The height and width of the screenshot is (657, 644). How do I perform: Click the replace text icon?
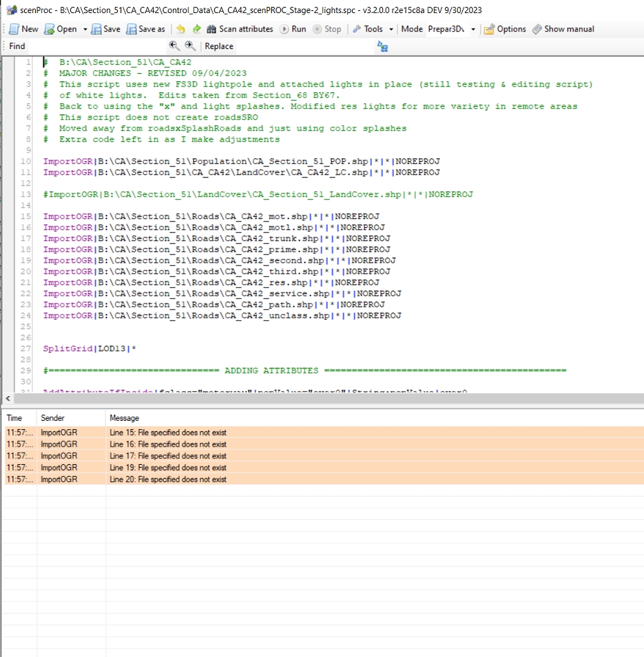pyautogui.click(x=382, y=46)
